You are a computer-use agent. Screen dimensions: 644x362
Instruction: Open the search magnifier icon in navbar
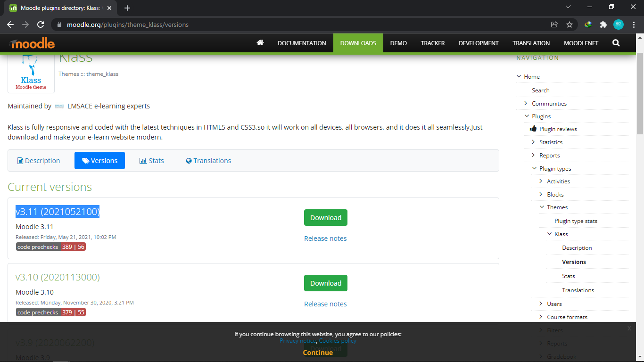coord(616,43)
